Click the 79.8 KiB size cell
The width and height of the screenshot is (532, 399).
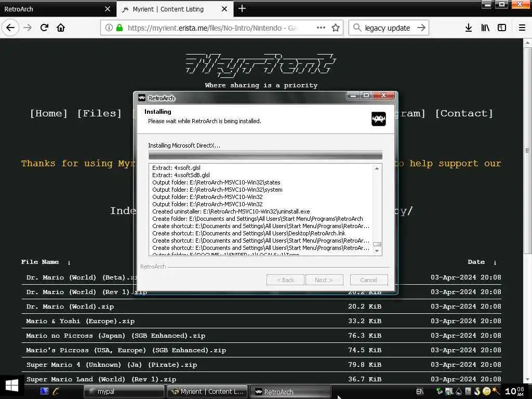[365, 365]
